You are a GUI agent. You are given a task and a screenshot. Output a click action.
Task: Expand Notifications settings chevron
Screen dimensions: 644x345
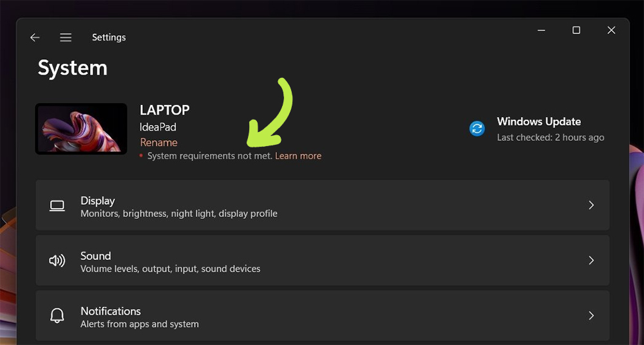[591, 315]
